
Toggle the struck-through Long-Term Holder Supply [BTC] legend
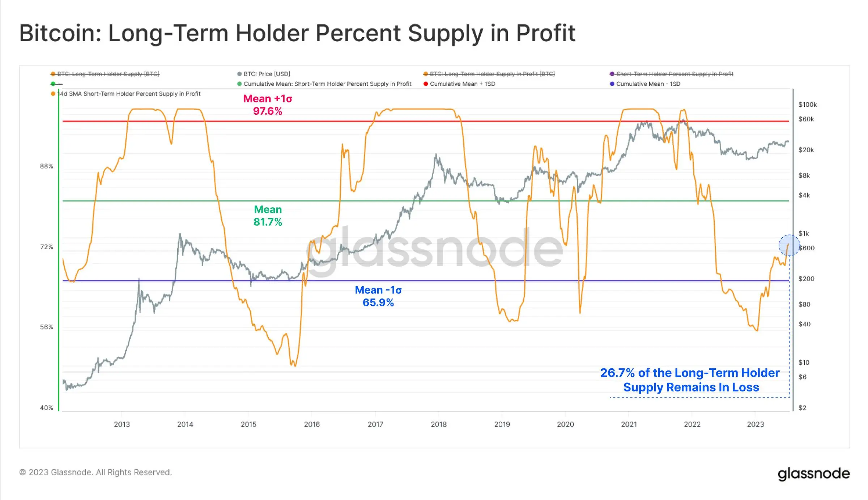coord(105,74)
